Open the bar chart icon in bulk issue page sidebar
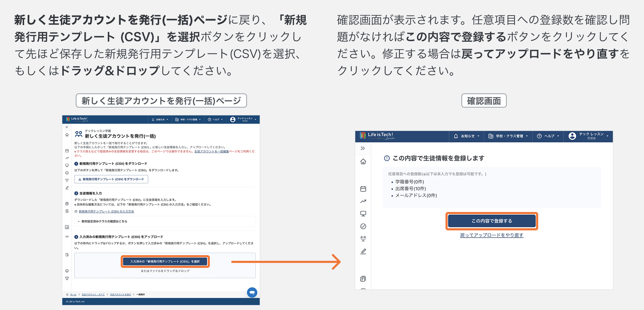 (x=67, y=227)
